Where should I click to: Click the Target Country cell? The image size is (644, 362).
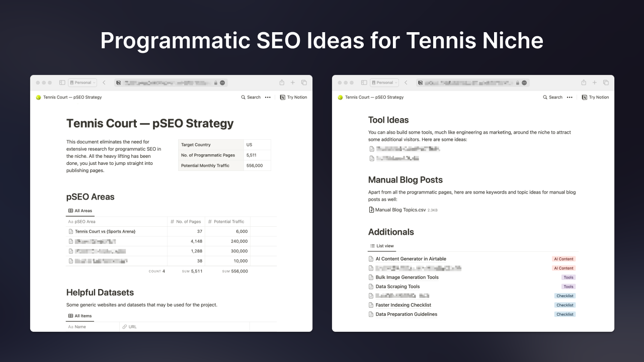(211, 145)
